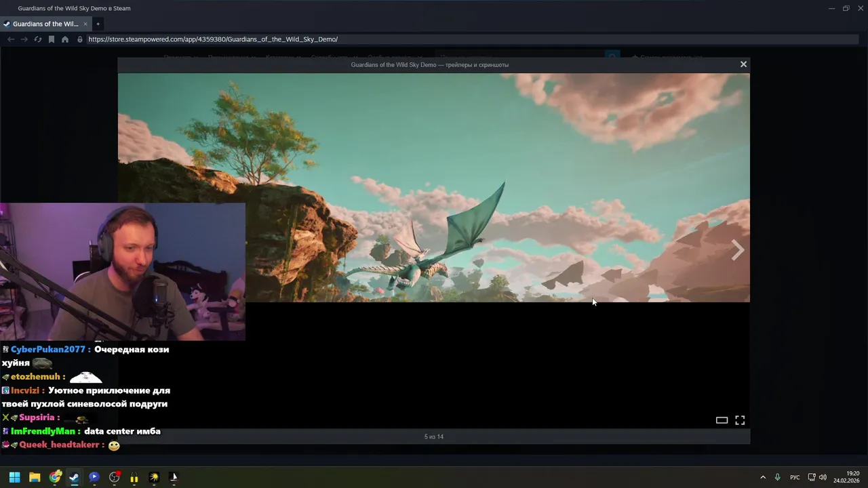
Task: Open the Windows Start menu
Action: (x=14, y=477)
